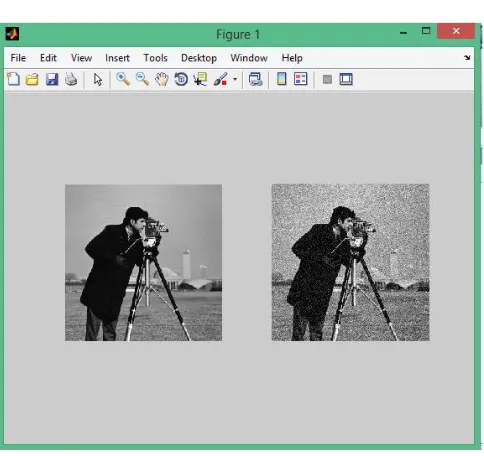Click the dock figure arrow in menu bar
The width and height of the screenshot is (484, 456).
[467, 58]
